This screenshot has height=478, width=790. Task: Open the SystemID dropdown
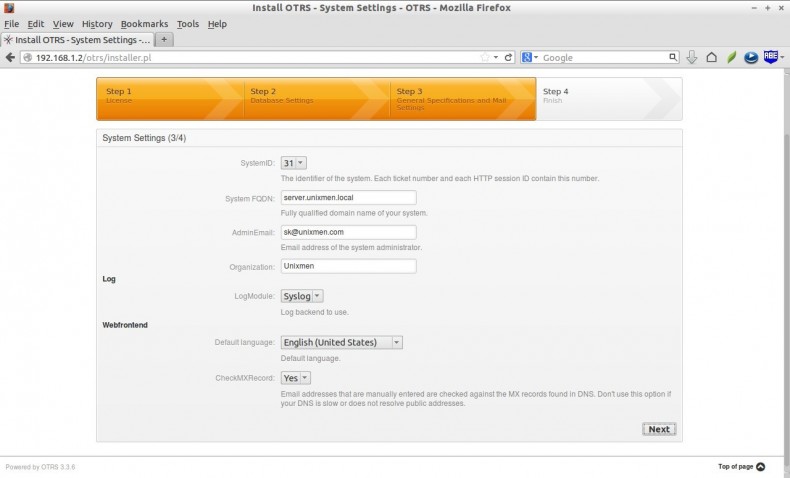293,163
